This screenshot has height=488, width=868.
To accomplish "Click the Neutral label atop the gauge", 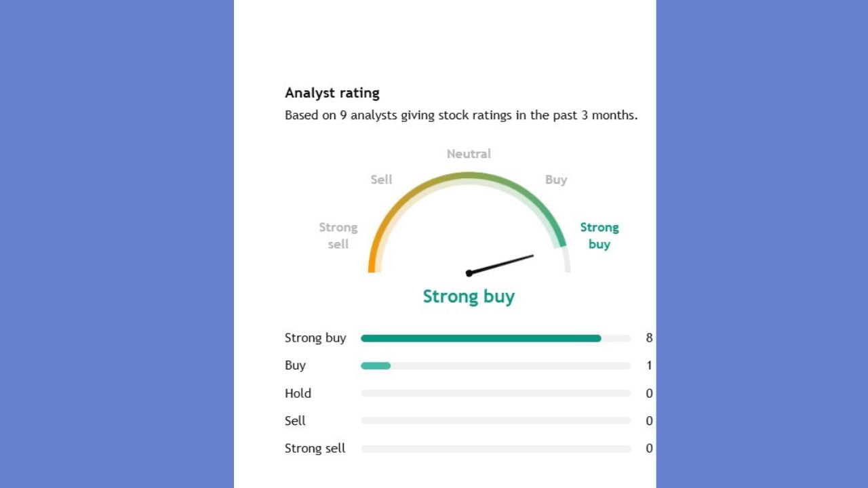I will [469, 154].
